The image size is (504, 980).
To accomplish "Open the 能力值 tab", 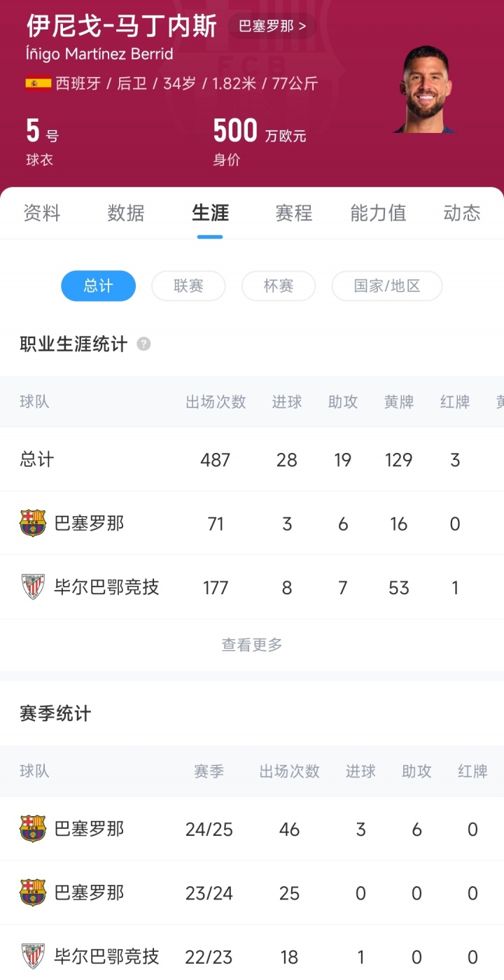I will (378, 213).
